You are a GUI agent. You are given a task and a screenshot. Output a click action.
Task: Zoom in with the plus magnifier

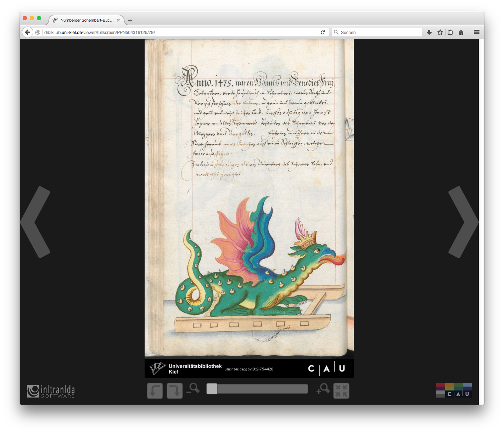coord(323,388)
